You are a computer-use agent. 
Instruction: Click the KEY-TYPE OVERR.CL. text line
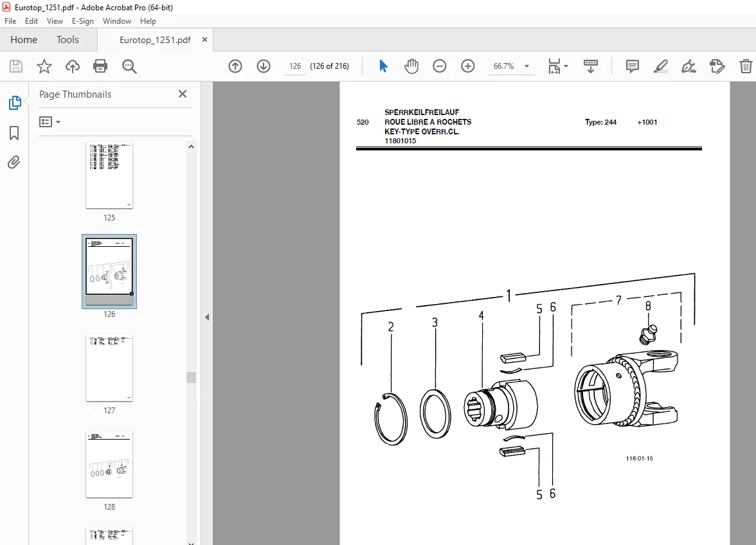(x=422, y=132)
